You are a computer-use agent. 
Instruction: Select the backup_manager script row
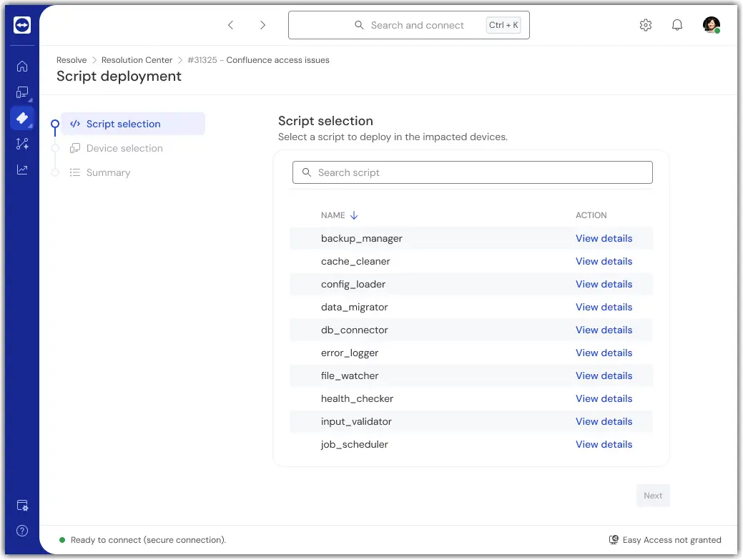coord(471,238)
